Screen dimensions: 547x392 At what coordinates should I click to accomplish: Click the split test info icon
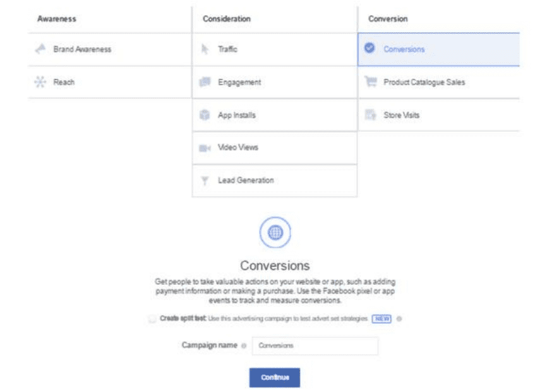coord(399,319)
